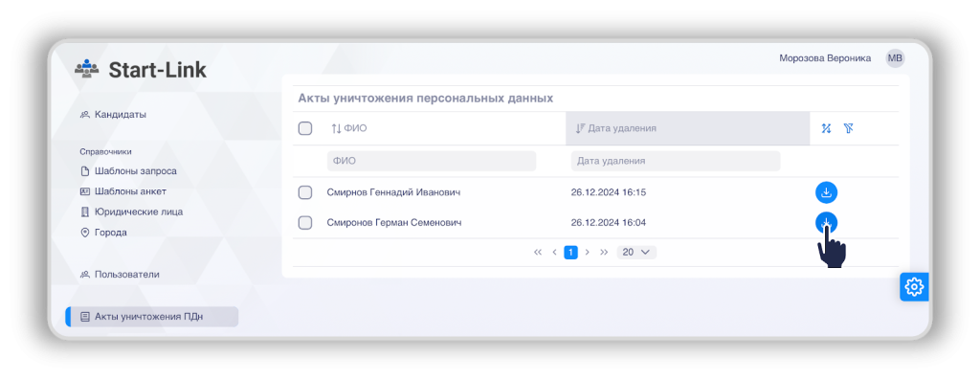Click the Start-Link title text
Viewport: 980px width, 379px height.
tap(158, 70)
